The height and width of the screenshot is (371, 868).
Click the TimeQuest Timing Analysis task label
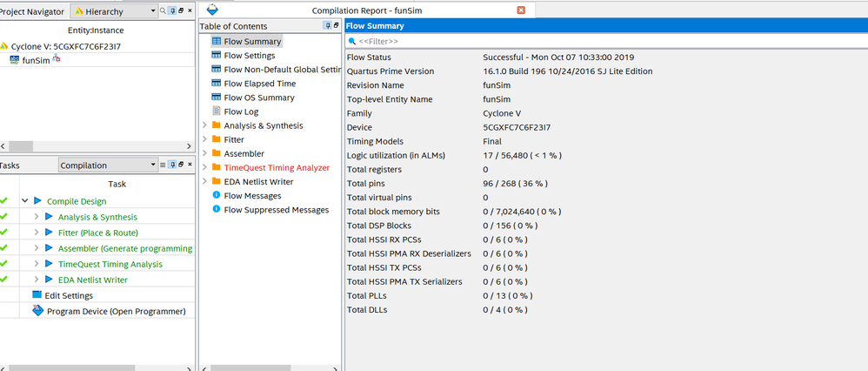(x=110, y=264)
